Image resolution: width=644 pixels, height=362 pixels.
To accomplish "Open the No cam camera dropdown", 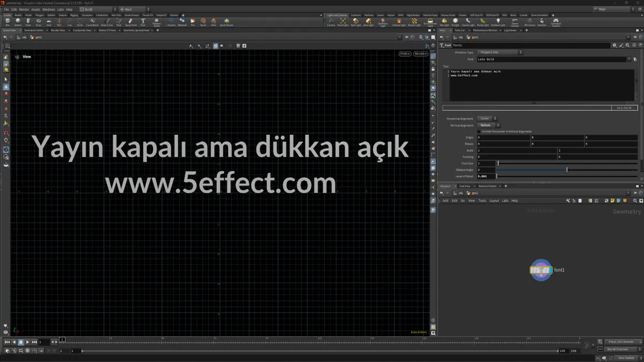I will click(x=420, y=54).
